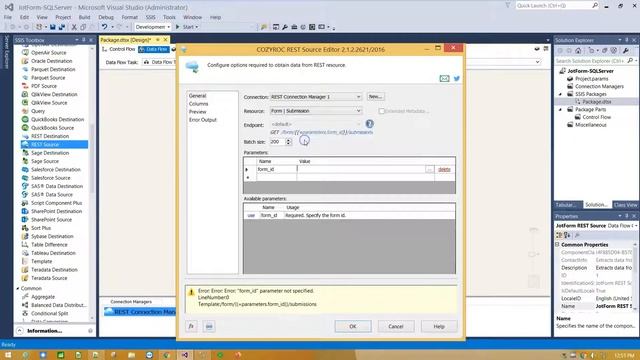The height and width of the screenshot is (360, 640).
Task: Click the Cut toolbar icon
Action: [74, 27]
